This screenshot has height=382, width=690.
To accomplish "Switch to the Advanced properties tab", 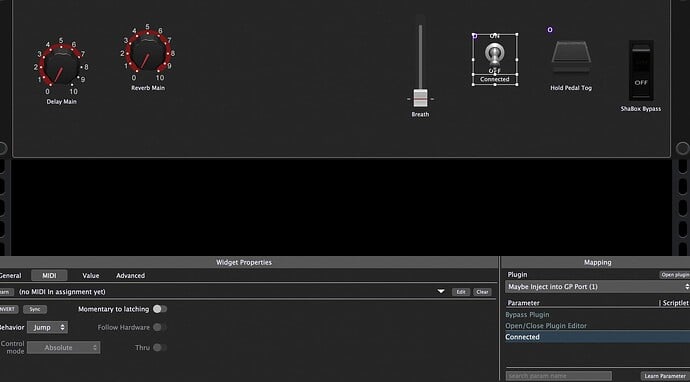I will coord(130,275).
